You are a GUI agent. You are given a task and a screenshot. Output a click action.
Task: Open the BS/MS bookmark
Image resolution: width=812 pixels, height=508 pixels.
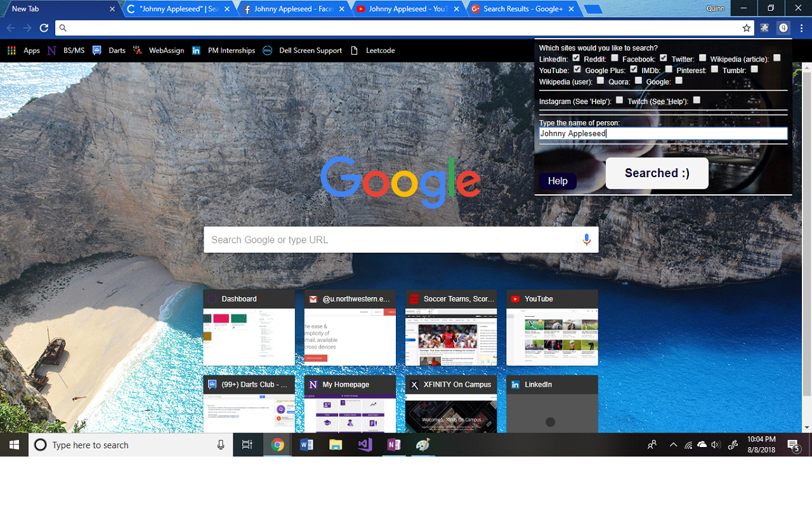66,50
